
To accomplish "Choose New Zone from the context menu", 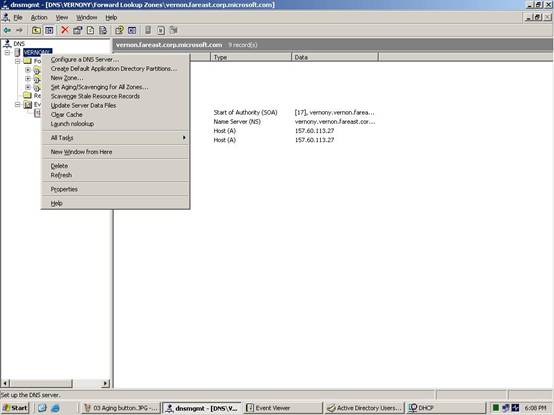I will click(116, 78).
